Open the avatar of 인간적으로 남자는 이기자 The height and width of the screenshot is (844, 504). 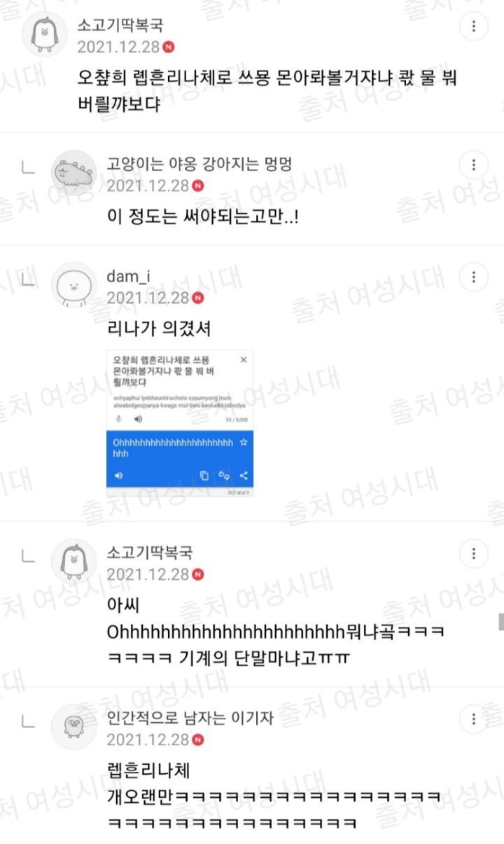click(74, 726)
